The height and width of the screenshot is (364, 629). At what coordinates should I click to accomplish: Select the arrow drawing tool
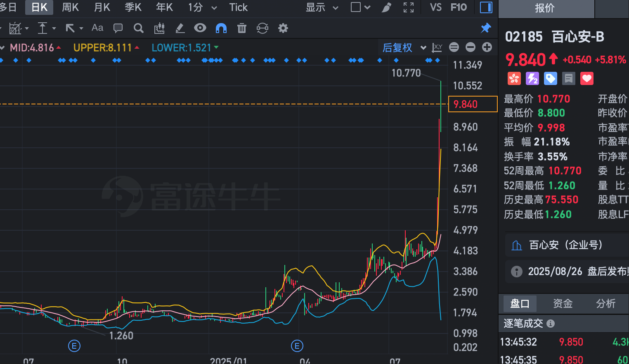pos(70,28)
